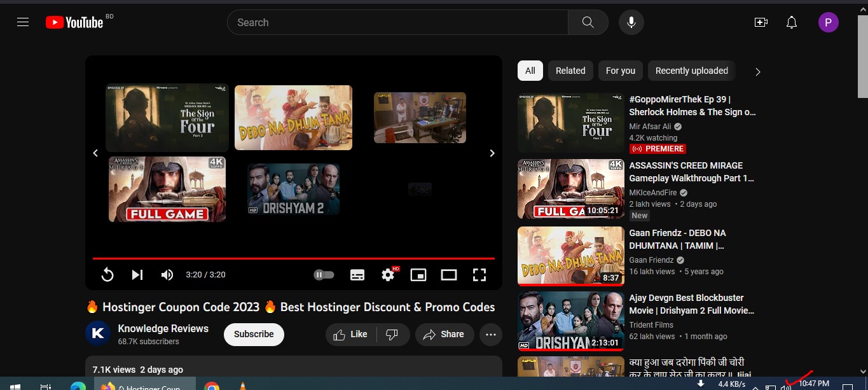The image size is (868, 390).
Task: Select the All filter chip
Action: pos(530,71)
